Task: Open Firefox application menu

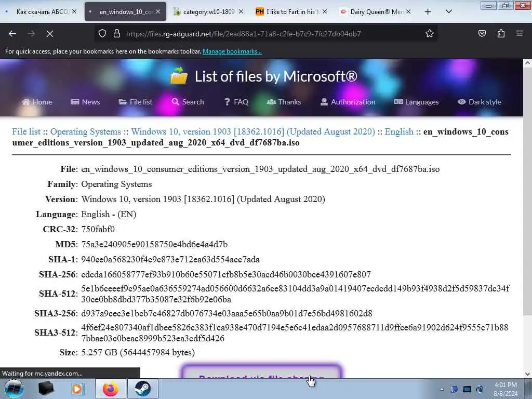Action: coord(520,34)
